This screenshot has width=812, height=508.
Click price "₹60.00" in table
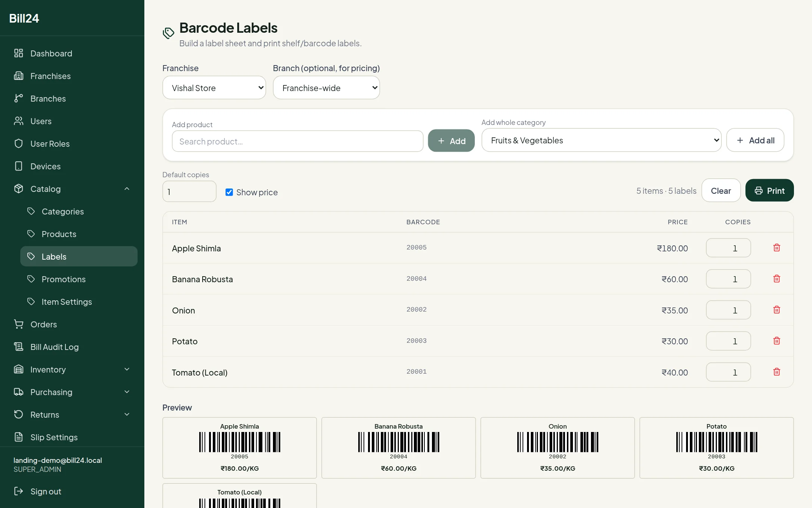click(675, 279)
